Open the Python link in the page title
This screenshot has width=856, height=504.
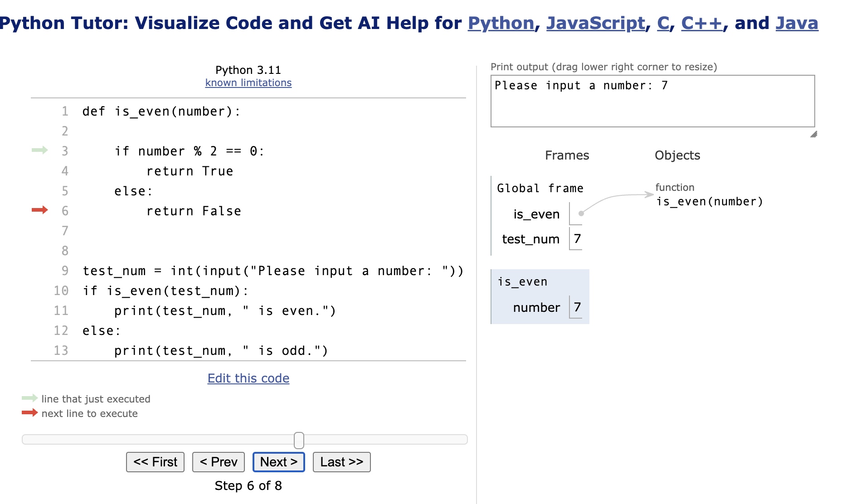[x=501, y=23]
